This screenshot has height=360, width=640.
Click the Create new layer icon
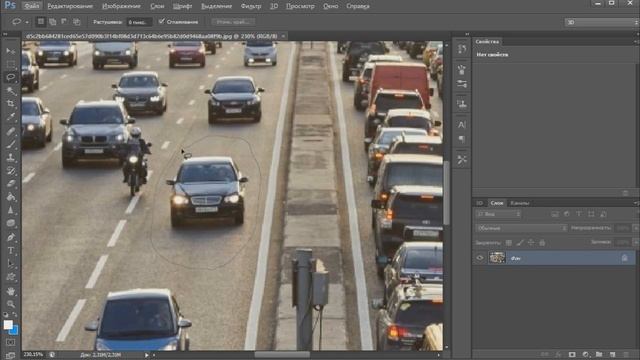612,354
